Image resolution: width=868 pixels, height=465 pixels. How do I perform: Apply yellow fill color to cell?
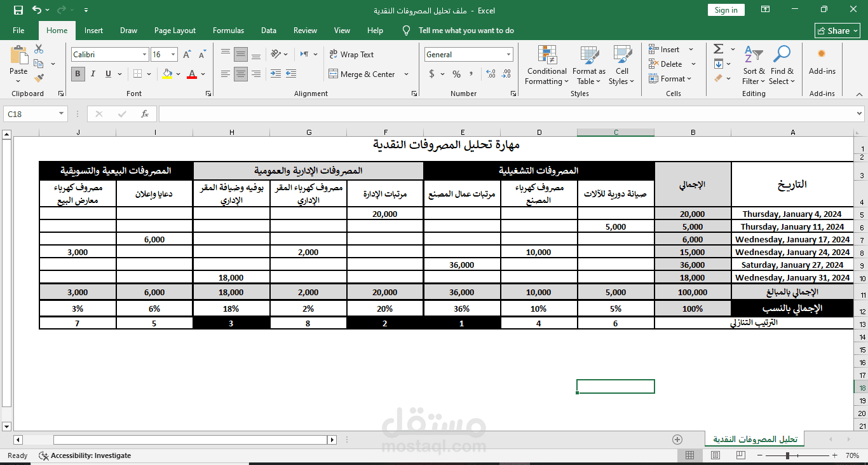click(167, 74)
